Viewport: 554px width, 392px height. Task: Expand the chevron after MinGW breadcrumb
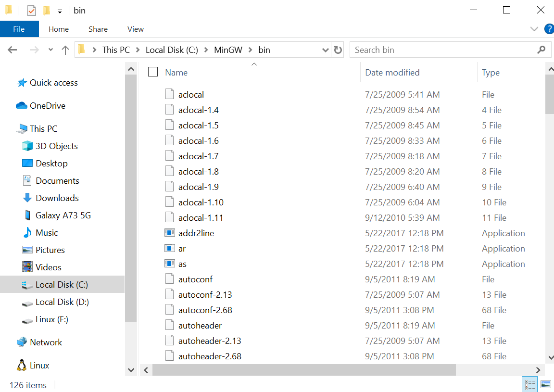[x=250, y=50]
